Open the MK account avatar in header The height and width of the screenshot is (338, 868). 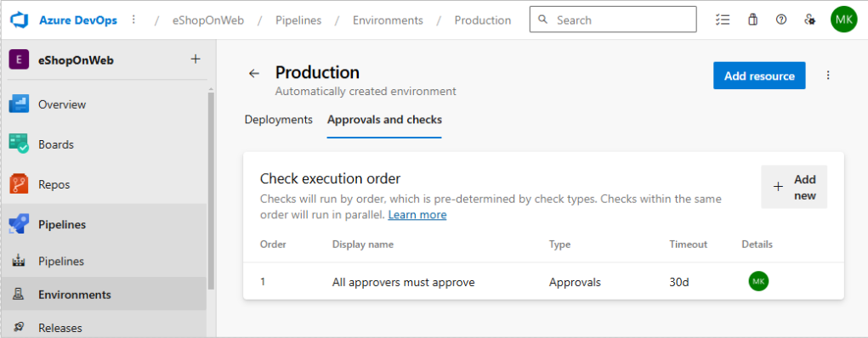pos(843,20)
